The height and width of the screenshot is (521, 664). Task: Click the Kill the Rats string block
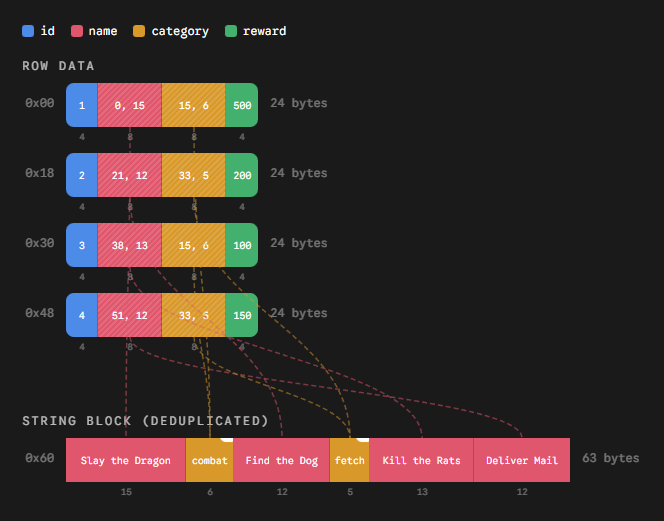point(421,460)
